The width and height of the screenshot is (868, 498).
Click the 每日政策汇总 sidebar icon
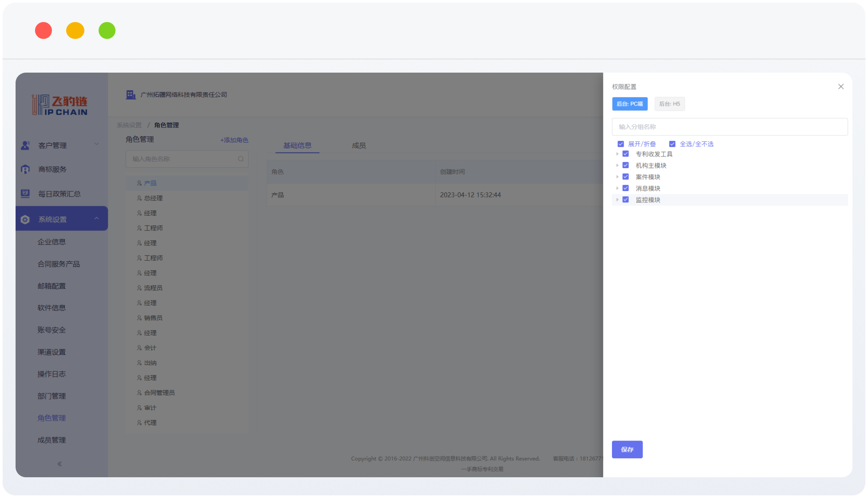(25, 194)
